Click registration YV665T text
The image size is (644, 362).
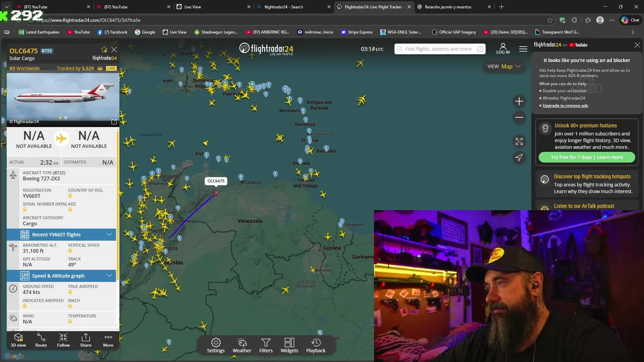pyautogui.click(x=31, y=196)
